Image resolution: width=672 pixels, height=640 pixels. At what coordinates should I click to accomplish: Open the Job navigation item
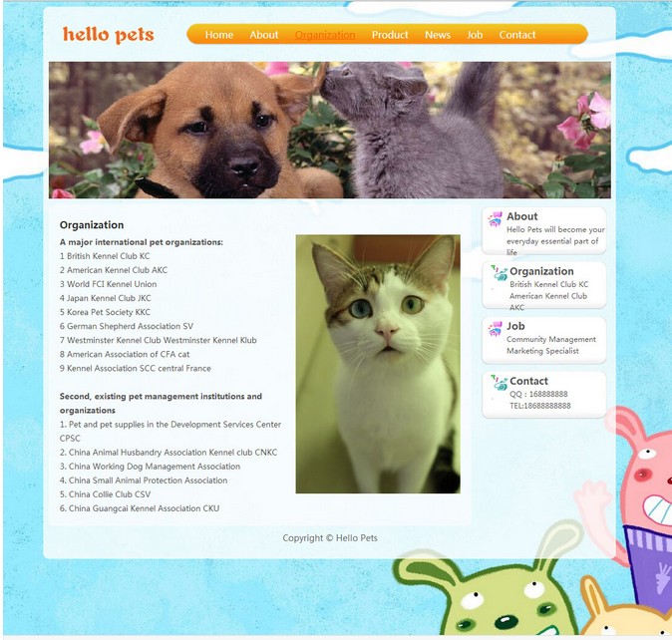pos(475,35)
